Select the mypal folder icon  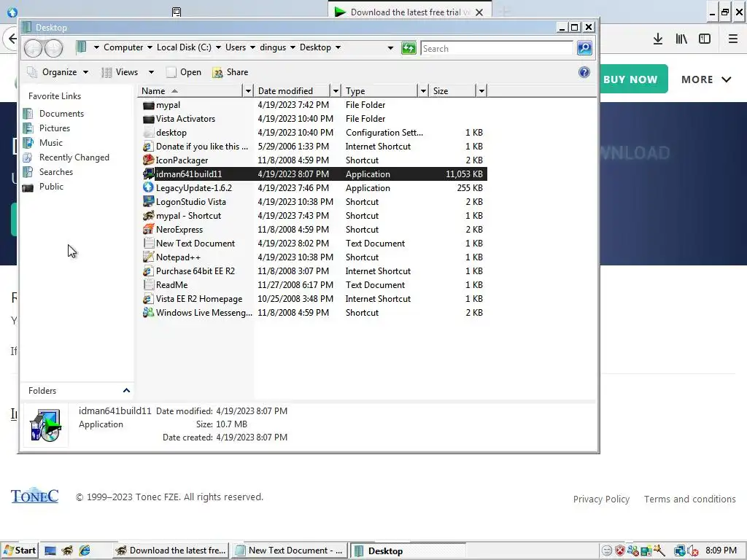click(149, 105)
